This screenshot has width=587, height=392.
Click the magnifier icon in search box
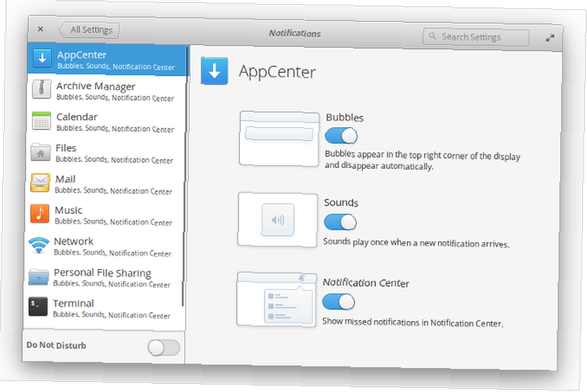coord(433,36)
